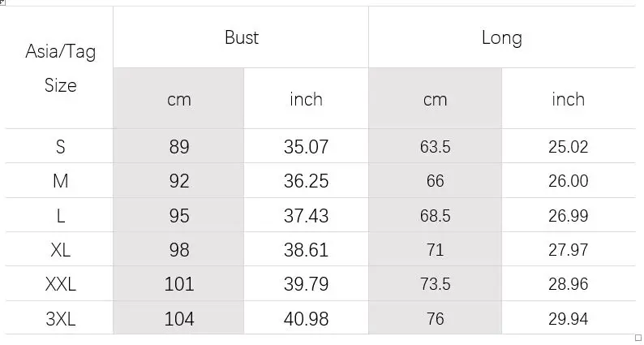The height and width of the screenshot is (345, 644).
Task: Click the 89 bust cm cell
Action: click(178, 146)
